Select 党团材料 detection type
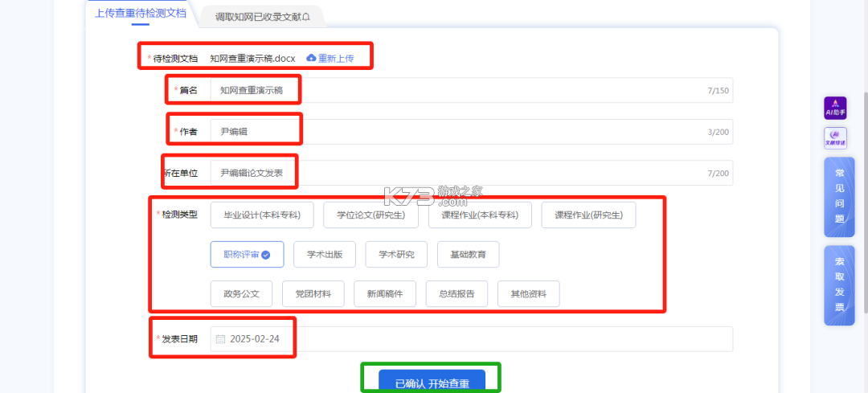 pos(313,294)
